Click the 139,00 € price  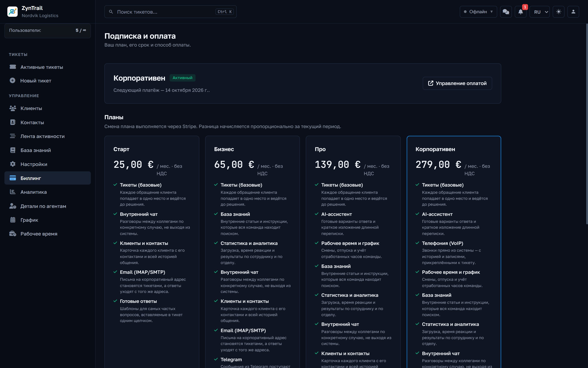pyautogui.click(x=338, y=164)
